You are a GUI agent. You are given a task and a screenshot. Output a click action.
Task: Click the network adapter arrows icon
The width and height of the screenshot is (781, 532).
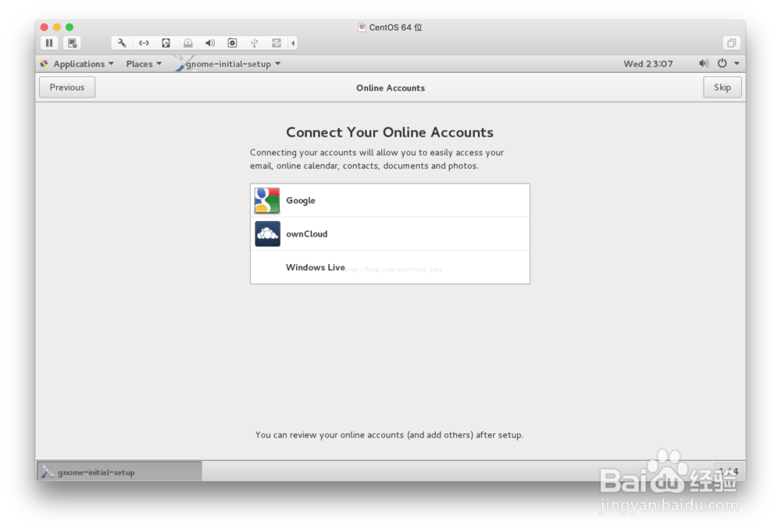click(x=144, y=43)
